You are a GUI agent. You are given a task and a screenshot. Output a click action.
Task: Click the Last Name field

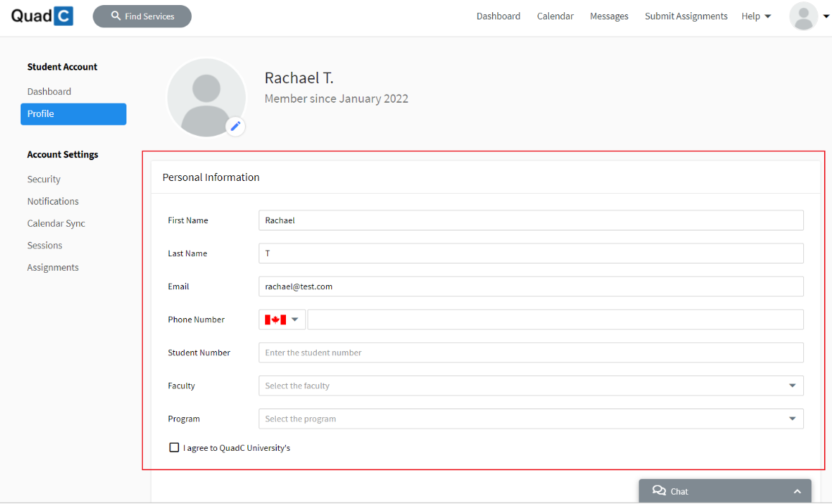coord(531,253)
